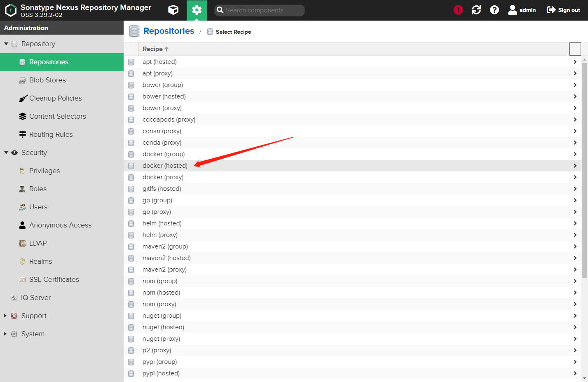Sort by the Recipe column header
Viewport: 588px width, 382px height.
(354, 49)
